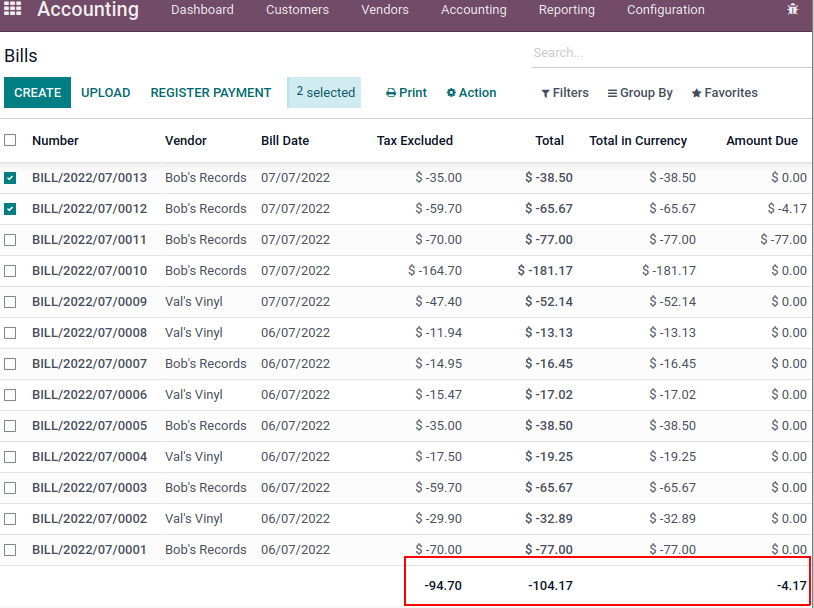Uncheck BILL/2022/07/0012 checkbox

(10, 209)
